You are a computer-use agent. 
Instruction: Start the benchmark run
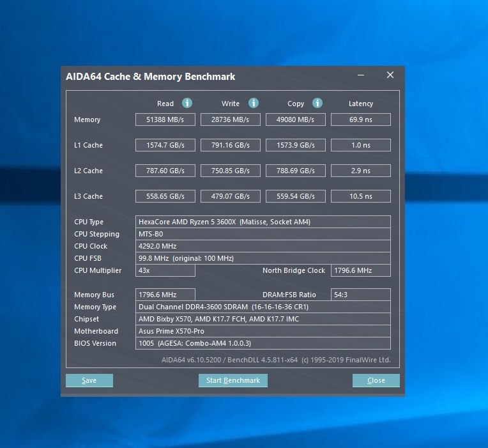pyautogui.click(x=233, y=380)
